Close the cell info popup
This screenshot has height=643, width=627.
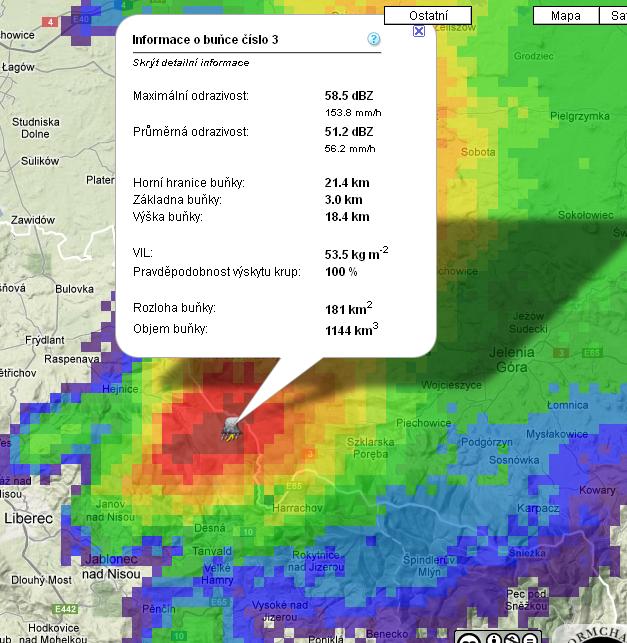tap(419, 30)
